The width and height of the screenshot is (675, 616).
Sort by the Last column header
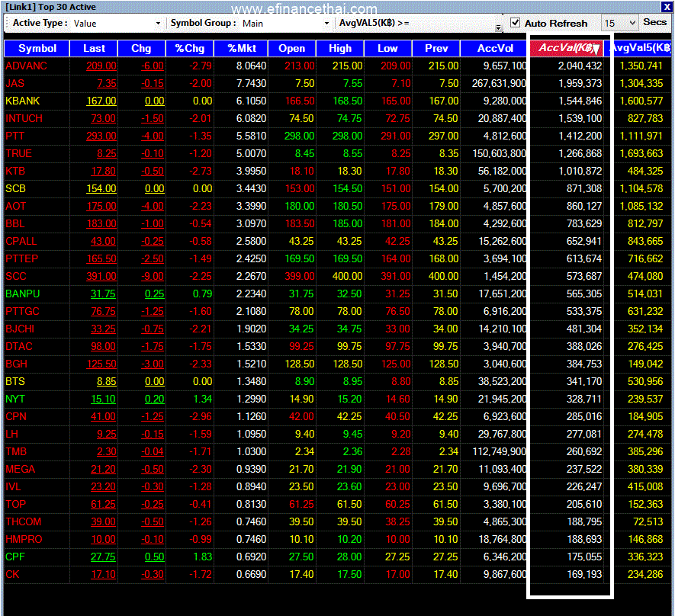tap(94, 48)
